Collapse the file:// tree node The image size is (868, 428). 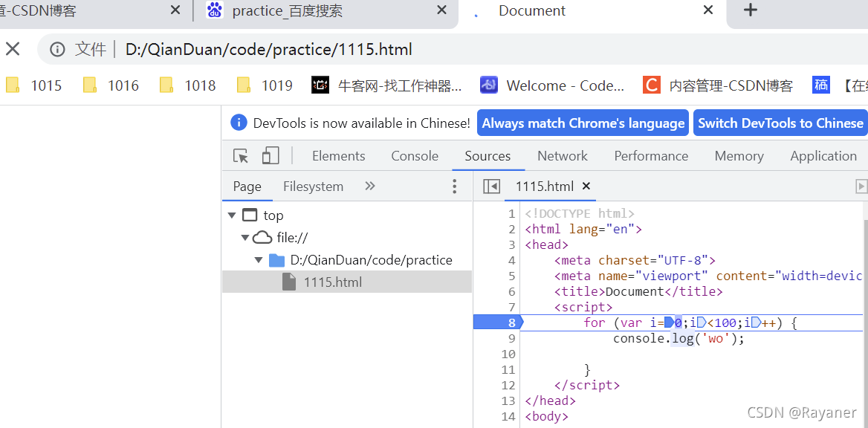[245, 238]
